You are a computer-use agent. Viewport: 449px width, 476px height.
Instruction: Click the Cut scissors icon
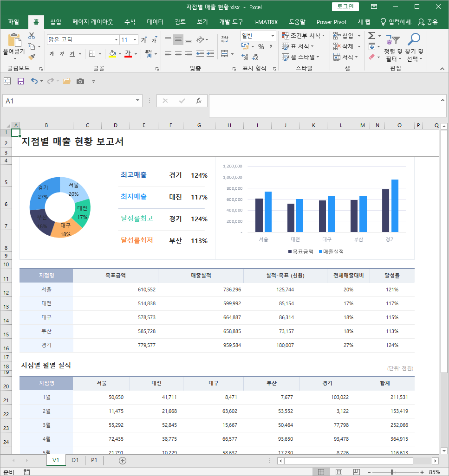[x=32, y=36]
